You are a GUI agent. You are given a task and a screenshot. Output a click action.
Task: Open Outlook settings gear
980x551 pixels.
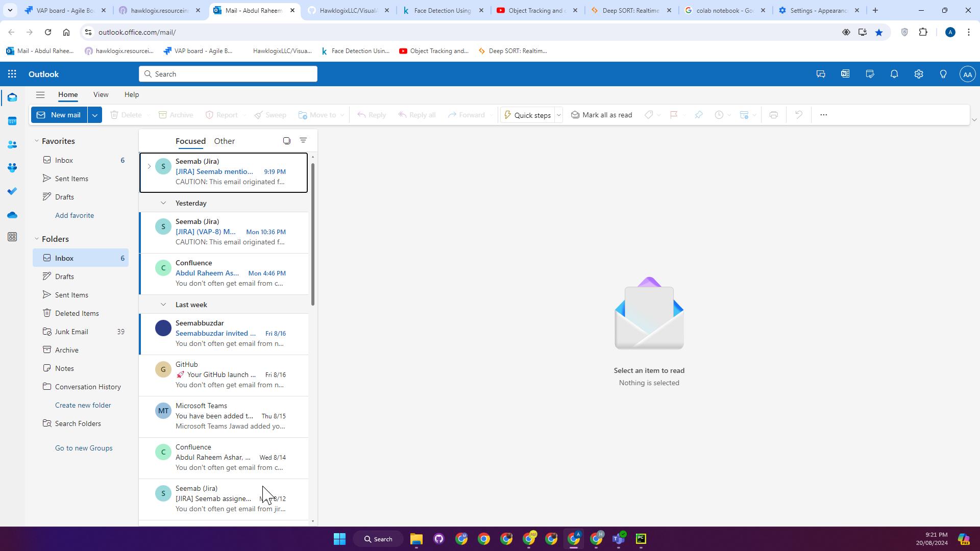[919, 74]
